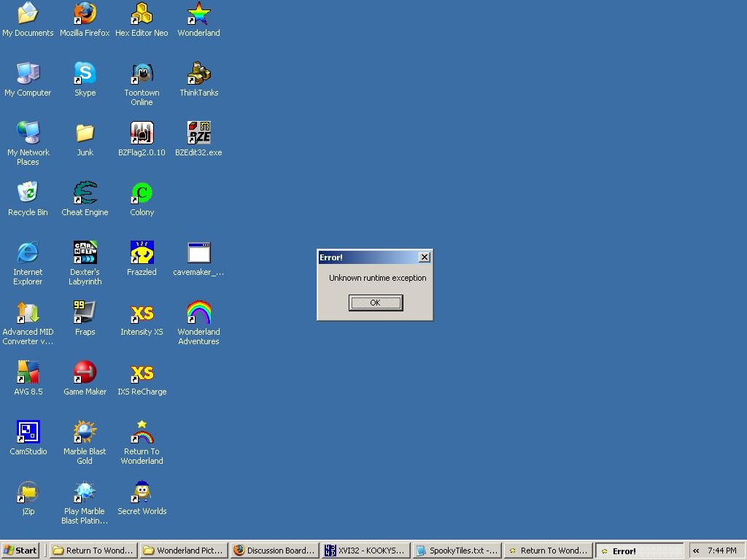This screenshot has height=560, width=747.
Task: Expand hidden system tray icons
Action: pyautogui.click(x=696, y=551)
